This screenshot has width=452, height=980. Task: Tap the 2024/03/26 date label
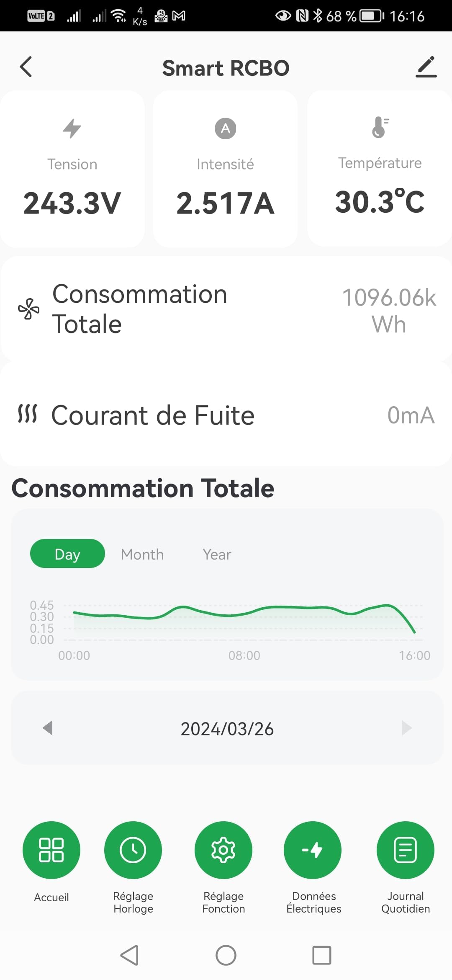click(x=227, y=729)
